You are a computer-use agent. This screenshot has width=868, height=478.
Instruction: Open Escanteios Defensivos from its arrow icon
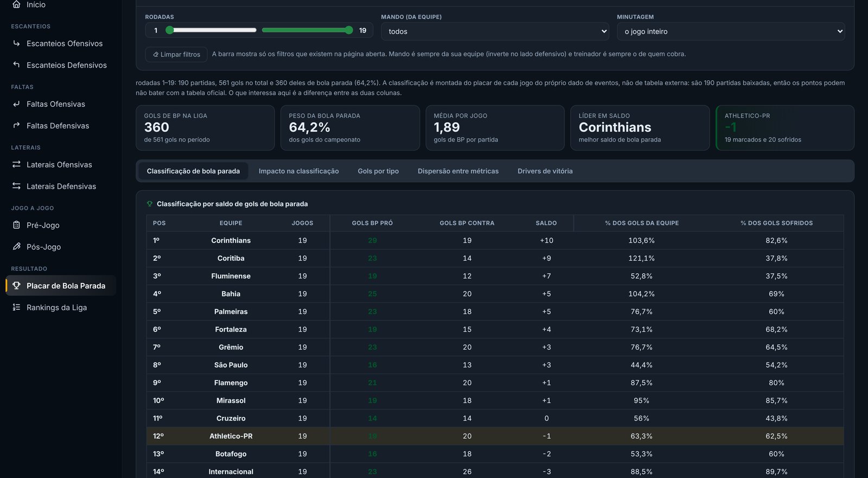click(x=16, y=65)
